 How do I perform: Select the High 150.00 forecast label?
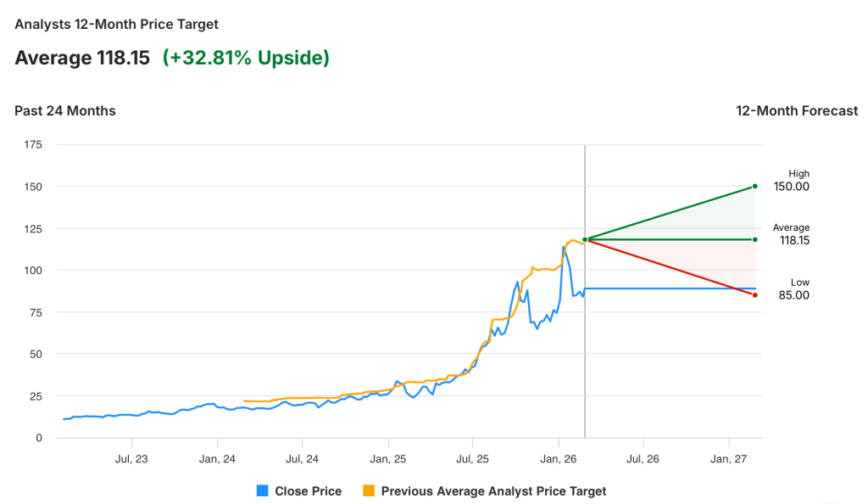click(x=792, y=181)
